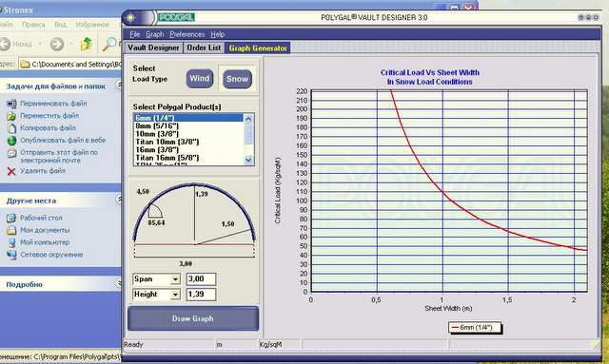
Task: Click the 6mm (1/4") red legend entry
Action: pos(475,328)
